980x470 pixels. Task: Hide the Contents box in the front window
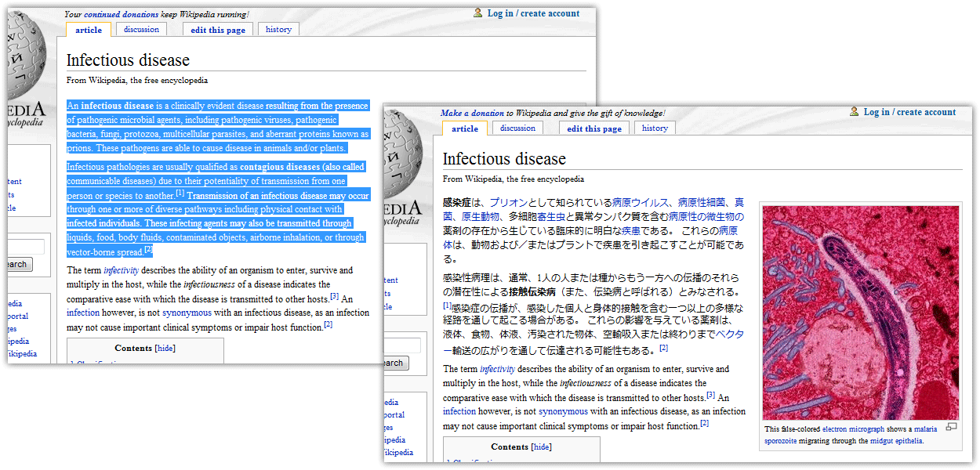click(x=541, y=446)
